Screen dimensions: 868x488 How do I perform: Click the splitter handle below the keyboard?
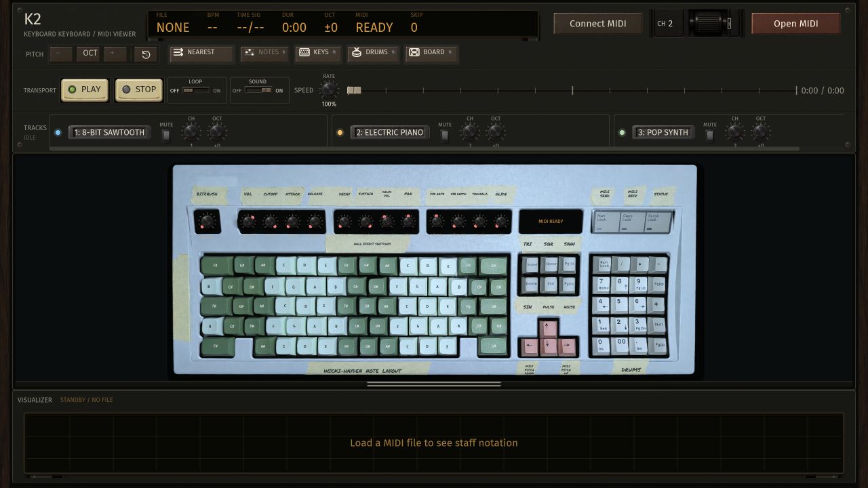(434, 384)
